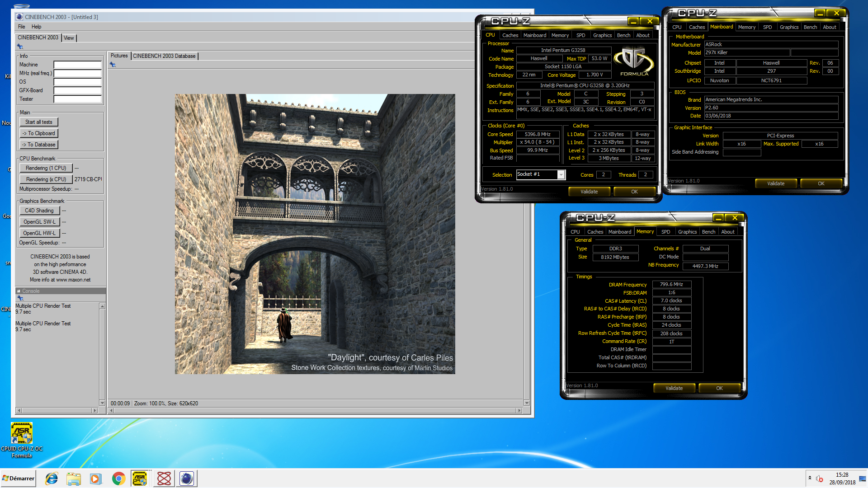Open CPU tab in CPU-Z Mainboard window
868x488 pixels.
coord(677,27)
